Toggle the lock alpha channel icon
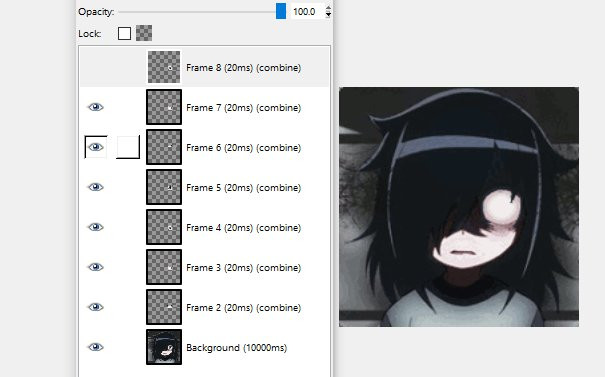Screen dimensions: 605x377 pyautogui.click(x=144, y=33)
